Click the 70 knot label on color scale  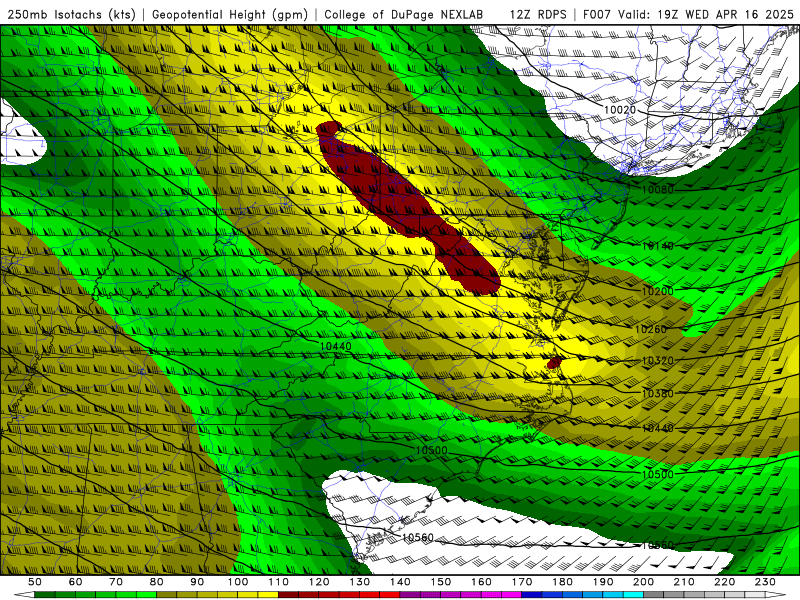pos(116,582)
